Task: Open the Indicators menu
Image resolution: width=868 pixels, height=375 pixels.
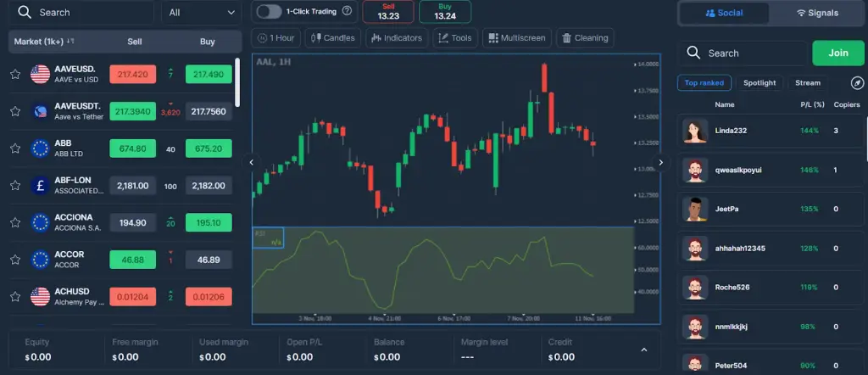Action: coord(397,37)
